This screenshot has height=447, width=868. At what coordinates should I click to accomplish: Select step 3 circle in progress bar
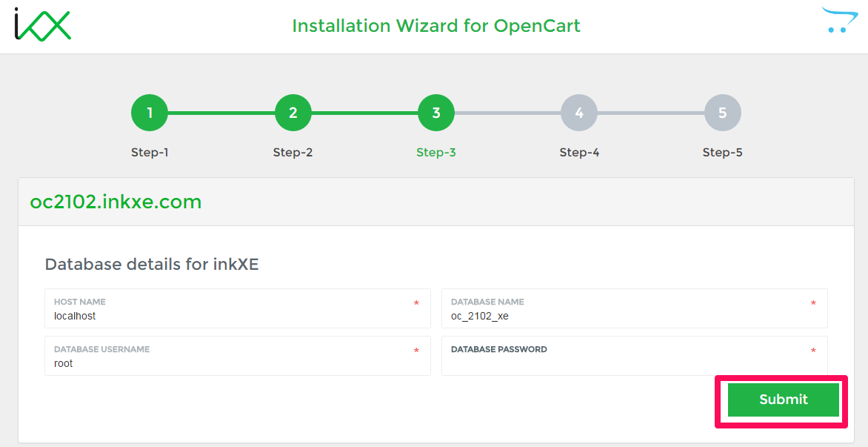coord(436,113)
